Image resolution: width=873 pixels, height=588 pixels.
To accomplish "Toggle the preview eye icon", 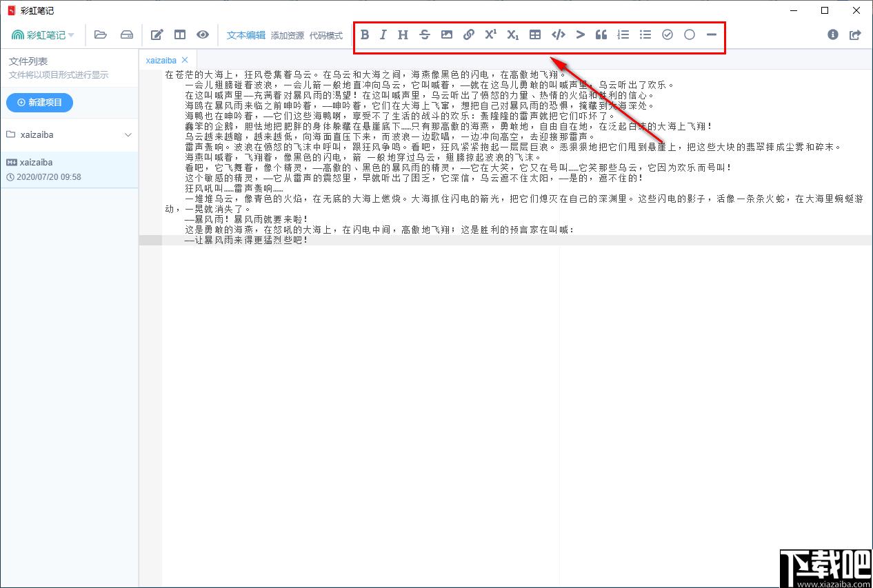I will (x=202, y=34).
